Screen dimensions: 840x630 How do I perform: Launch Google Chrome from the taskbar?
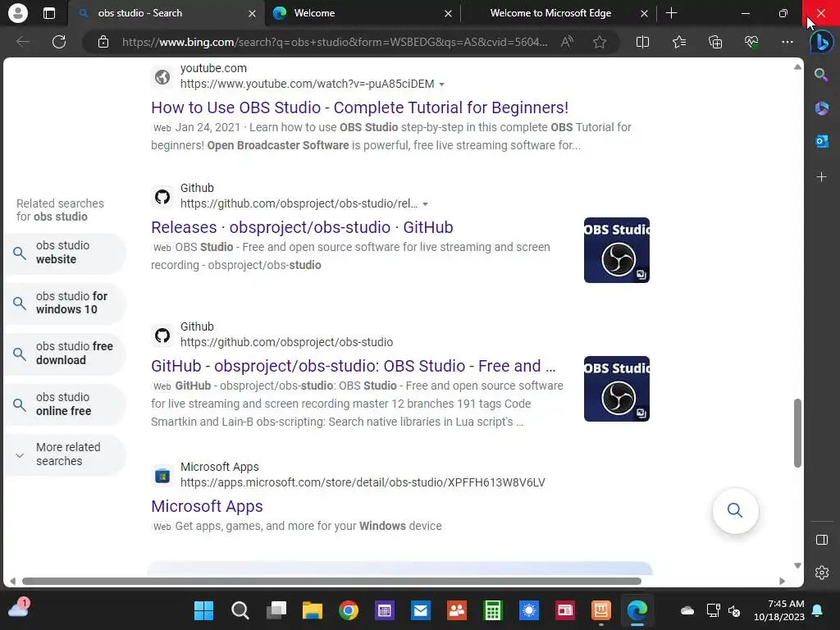(x=348, y=610)
